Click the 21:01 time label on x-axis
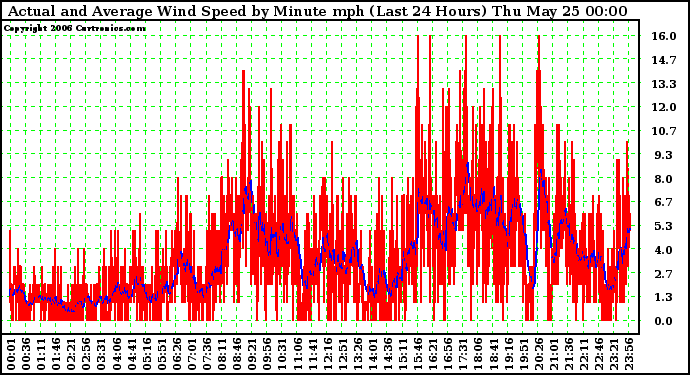The image size is (690, 375). click(x=554, y=354)
